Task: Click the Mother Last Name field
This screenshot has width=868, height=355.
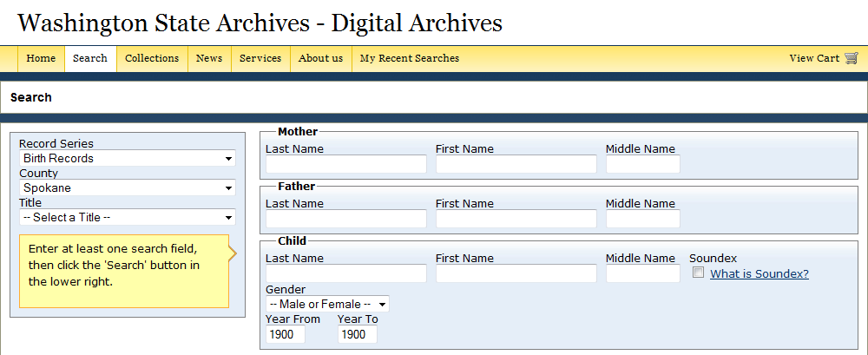Action: (346, 164)
